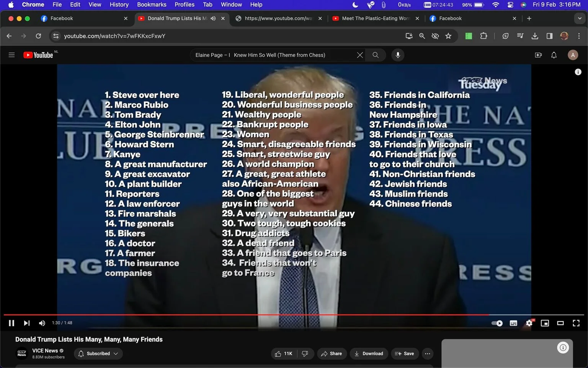Open the miniplayer
The image size is (588, 368).
click(x=545, y=323)
